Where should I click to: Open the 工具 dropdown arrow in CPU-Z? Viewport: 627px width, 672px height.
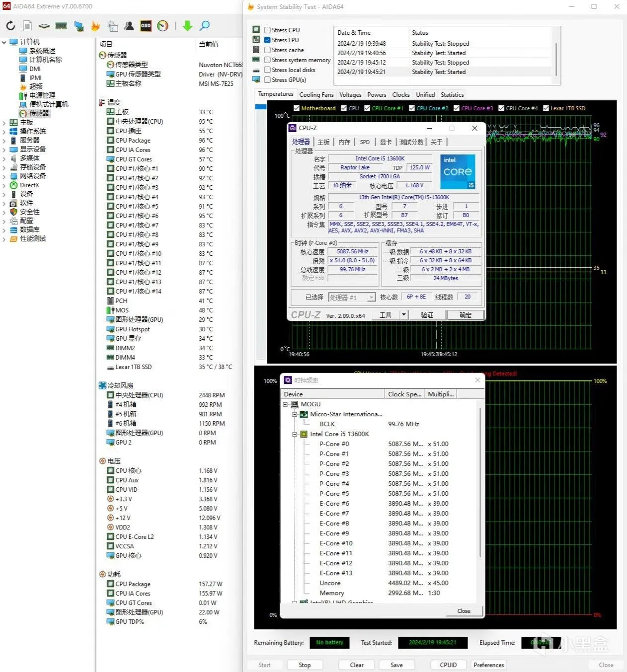(x=404, y=315)
